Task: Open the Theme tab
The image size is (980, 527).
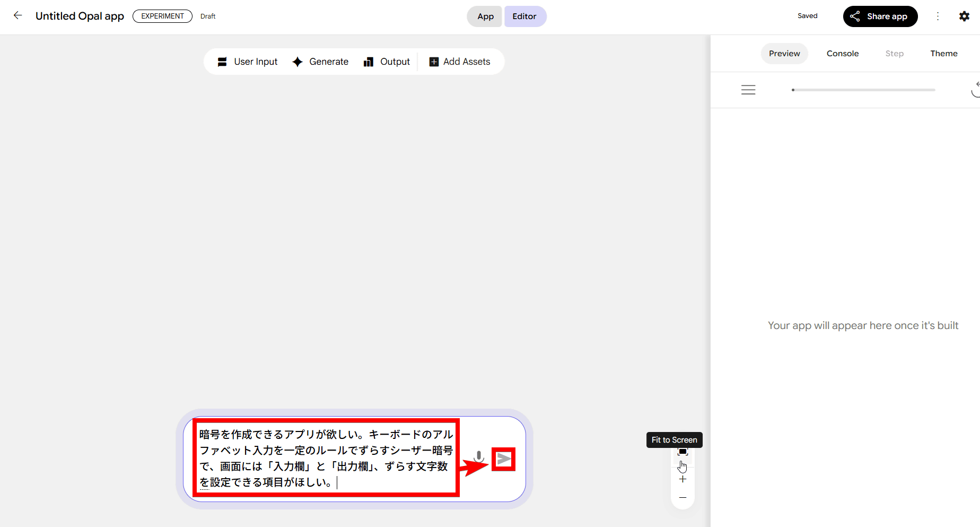Action: tap(943, 54)
